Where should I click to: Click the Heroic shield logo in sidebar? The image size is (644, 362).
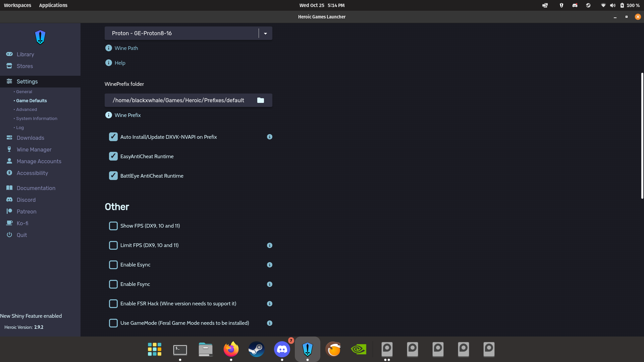pyautogui.click(x=40, y=37)
